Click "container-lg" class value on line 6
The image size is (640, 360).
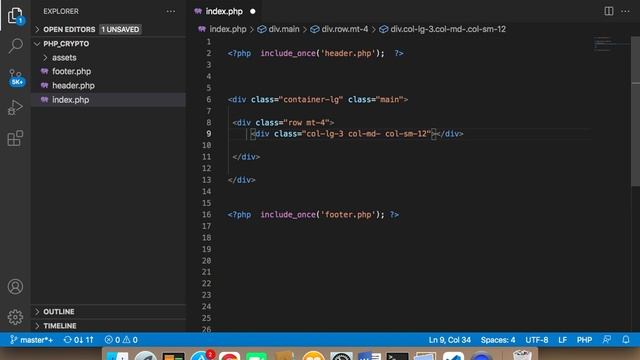[311, 99]
